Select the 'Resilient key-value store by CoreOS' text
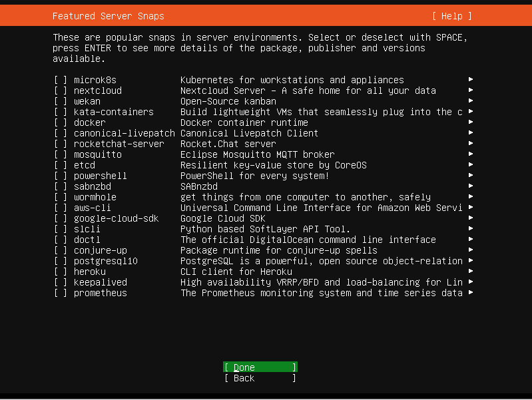This screenshot has height=400, width=532. (274, 165)
